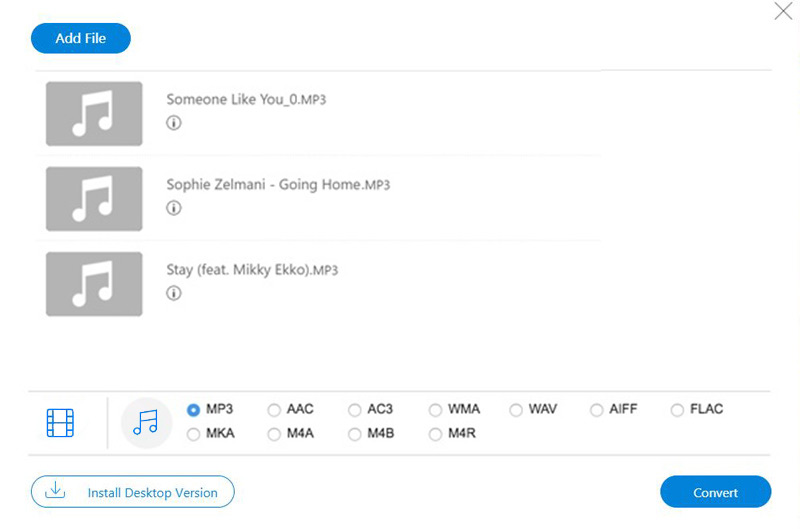The width and height of the screenshot is (800, 529).
Task: Click music thumbnail of Stay track
Action: coord(94,284)
